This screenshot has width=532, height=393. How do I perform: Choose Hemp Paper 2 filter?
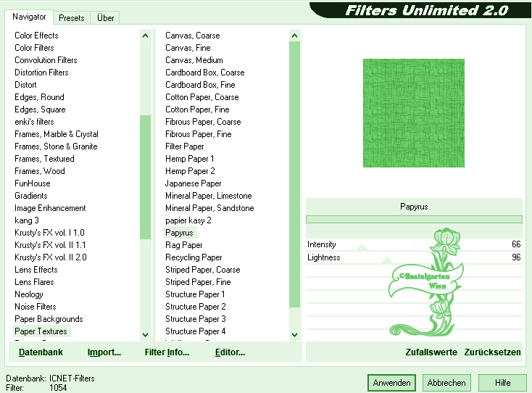[x=190, y=171]
